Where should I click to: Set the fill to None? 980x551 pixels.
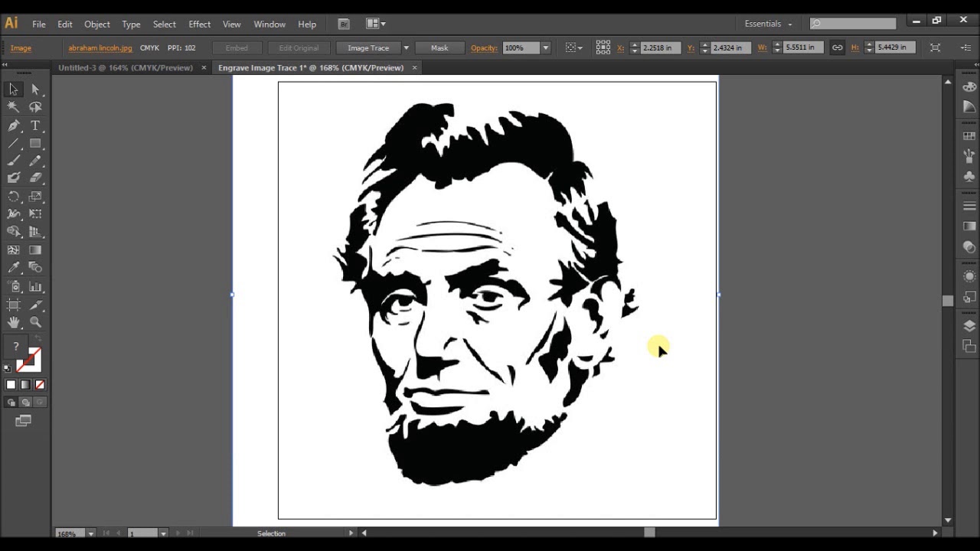40,385
